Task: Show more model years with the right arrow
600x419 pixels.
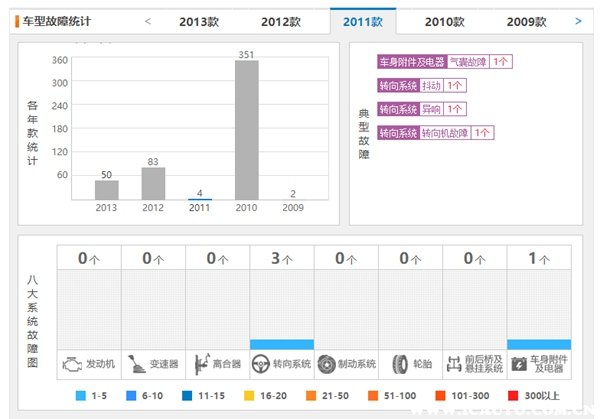Action: (578, 20)
